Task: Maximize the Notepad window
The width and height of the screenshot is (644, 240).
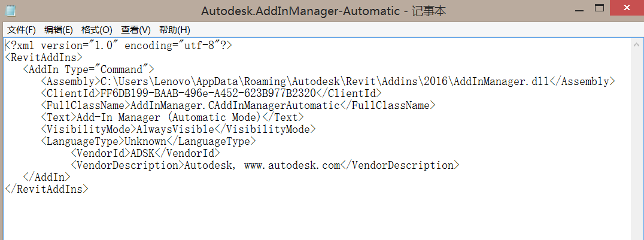Action: [599, 8]
